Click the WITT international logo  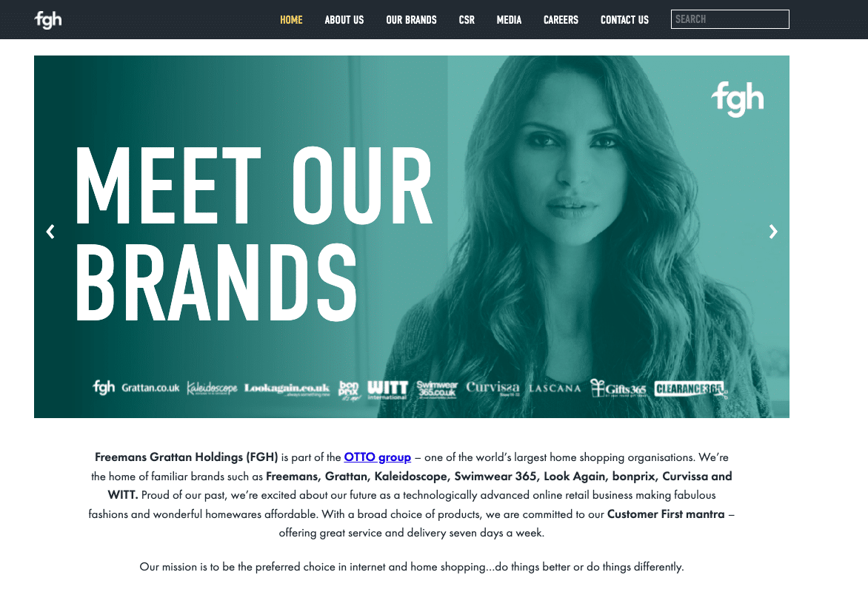pos(387,389)
